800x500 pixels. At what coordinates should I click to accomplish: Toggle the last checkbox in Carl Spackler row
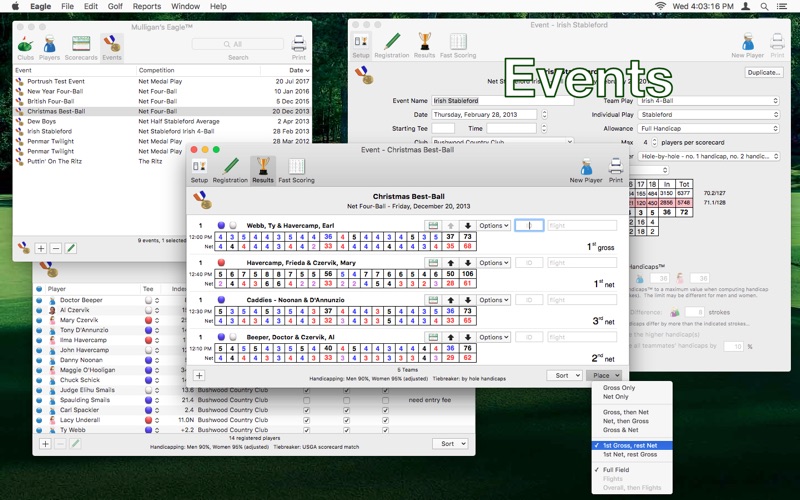[x=386, y=410]
